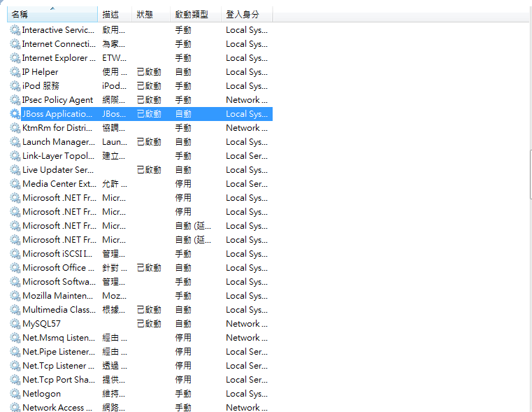532x412 pixels.
Task: Click the 停用 startup type in the Media Center row
Action: tap(183, 184)
